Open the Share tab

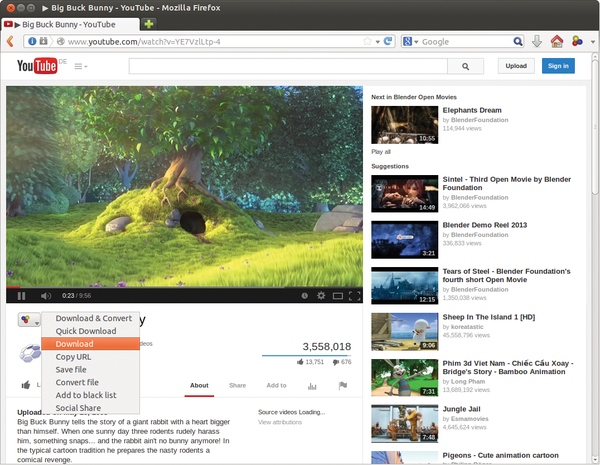(238, 385)
